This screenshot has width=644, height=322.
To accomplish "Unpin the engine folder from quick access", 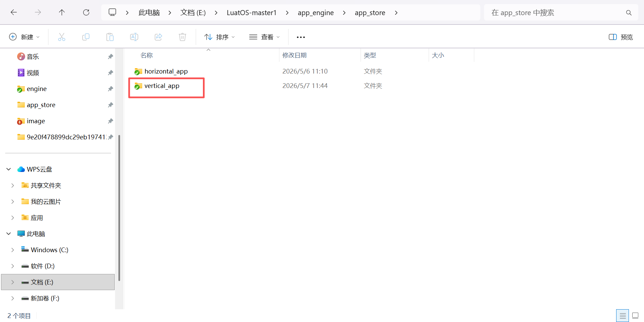I will pos(110,89).
